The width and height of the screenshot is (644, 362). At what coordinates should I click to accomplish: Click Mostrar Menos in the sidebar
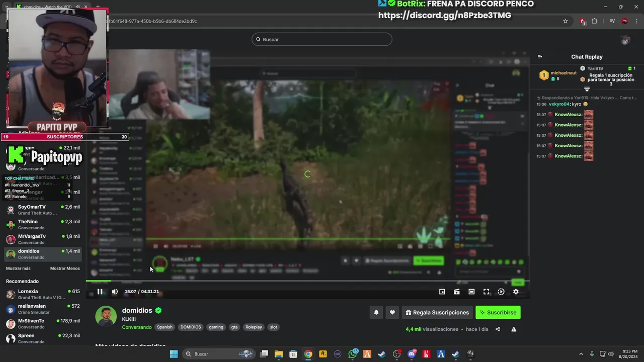(x=65, y=268)
